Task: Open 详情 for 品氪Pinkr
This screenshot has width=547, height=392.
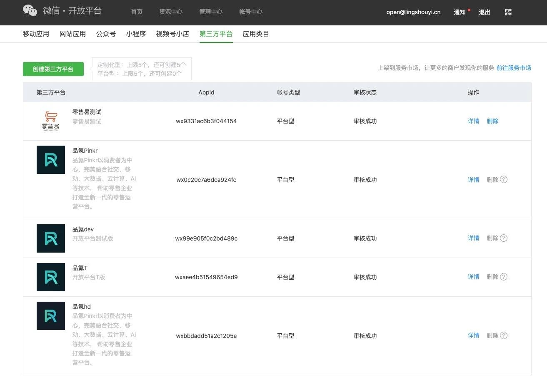Action: tap(473, 180)
